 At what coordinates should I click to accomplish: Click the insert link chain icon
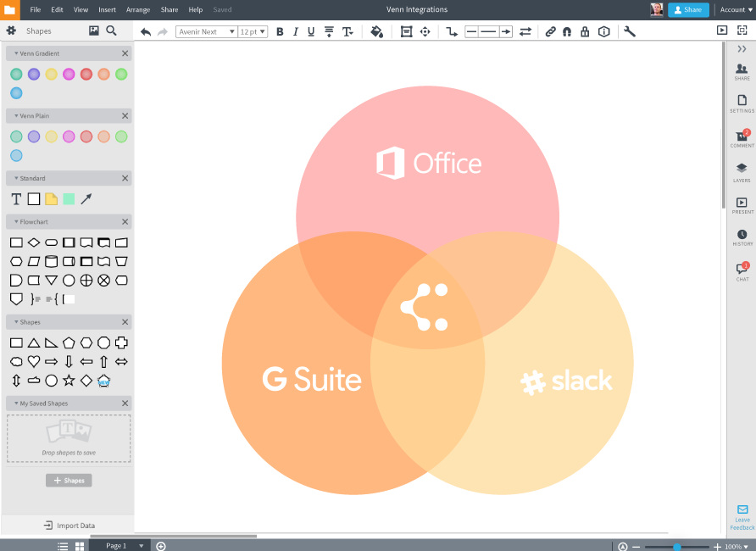click(x=550, y=32)
